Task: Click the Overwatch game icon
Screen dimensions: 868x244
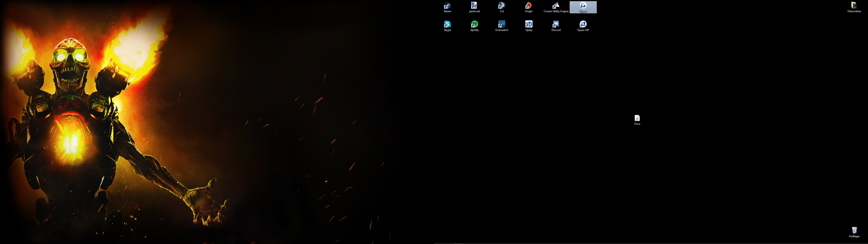Action: point(502,26)
